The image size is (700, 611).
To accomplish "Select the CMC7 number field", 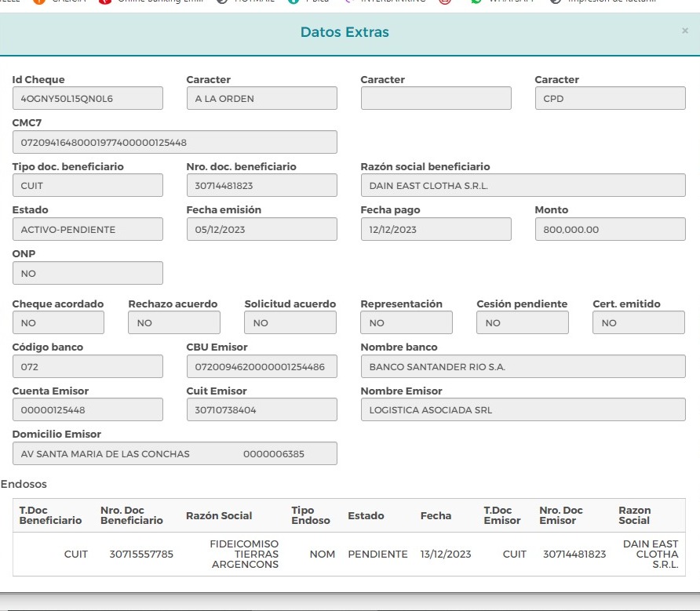I will 174,143.
